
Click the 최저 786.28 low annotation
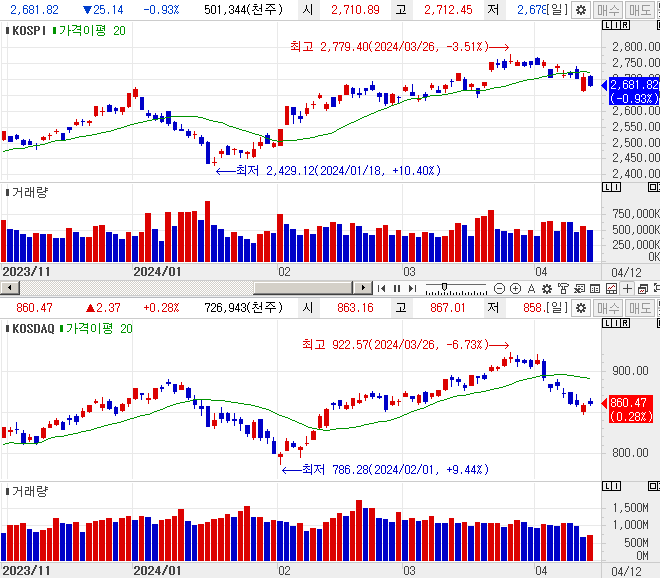[385, 469]
